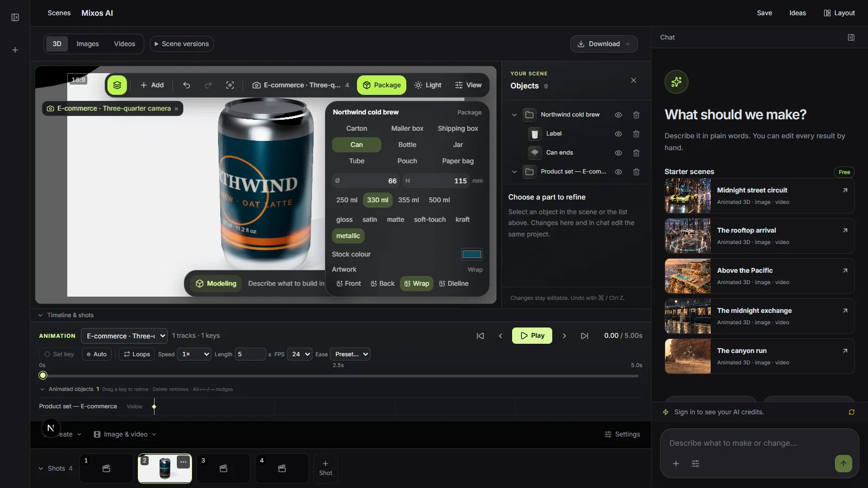Open chat options sliders icon

[x=695, y=464]
